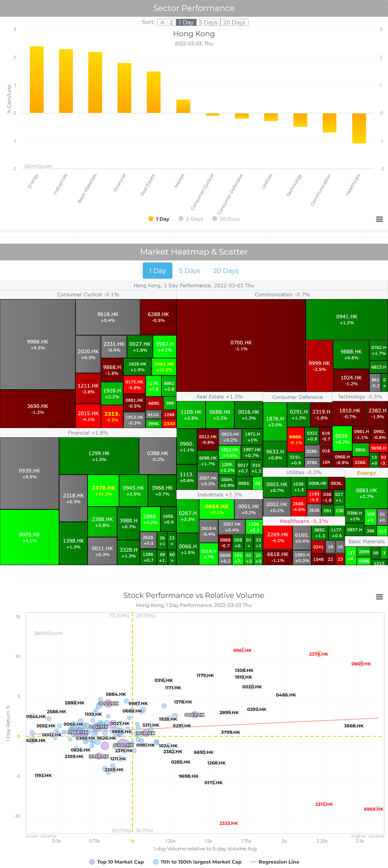Click the Energy sector bar
Viewport: 388px width, 868px height.
pos(37,80)
